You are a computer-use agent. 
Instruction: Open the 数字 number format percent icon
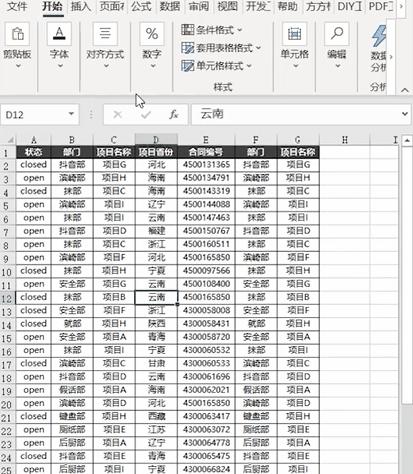coord(152,34)
